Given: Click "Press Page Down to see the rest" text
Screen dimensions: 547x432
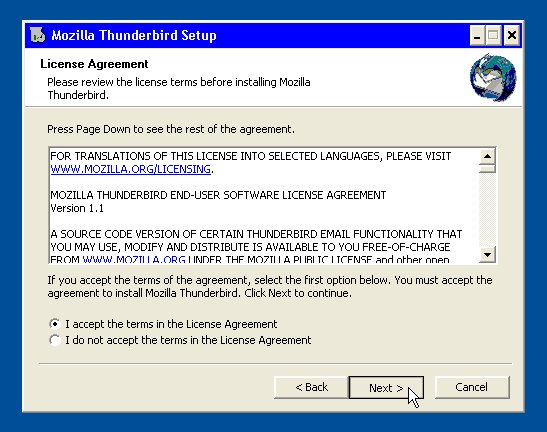Looking at the screenshot, I should coord(171,129).
